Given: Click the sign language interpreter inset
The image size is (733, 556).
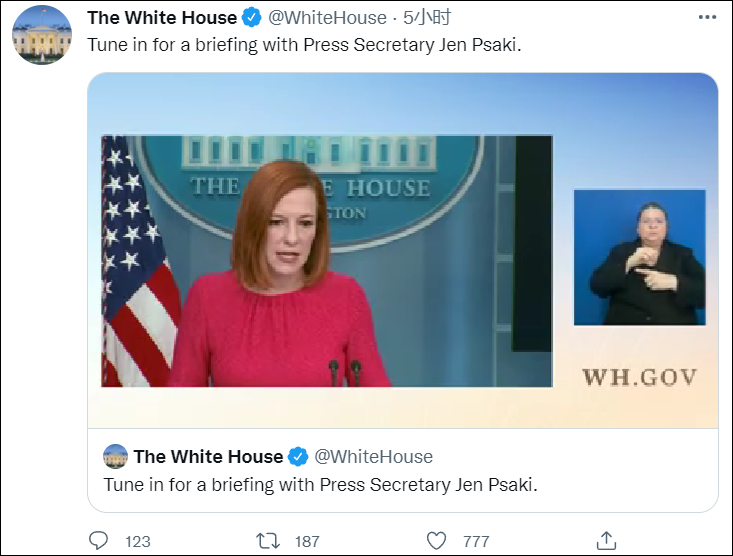Looking at the screenshot, I should coord(640,257).
